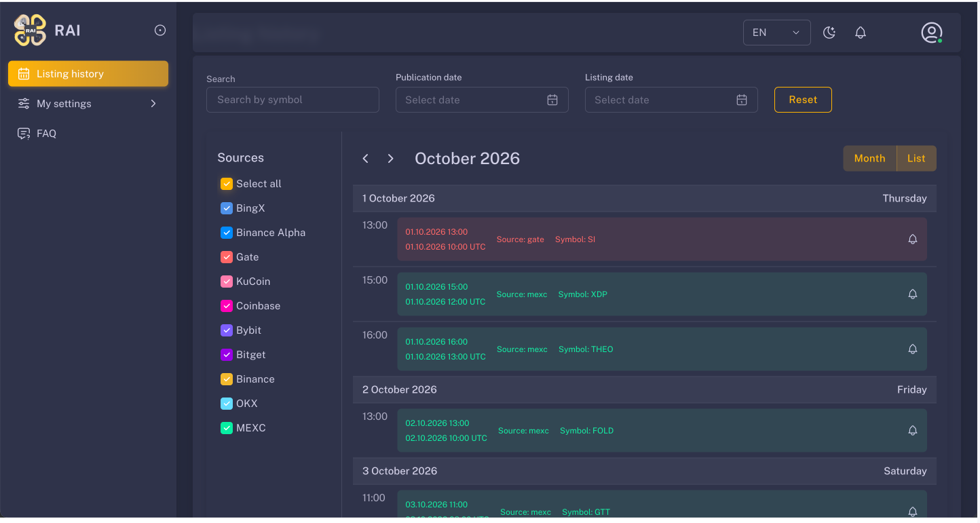Image resolution: width=980 pixels, height=523 pixels.
Task: Open the FAQ page
Action: tap(88, 134)
